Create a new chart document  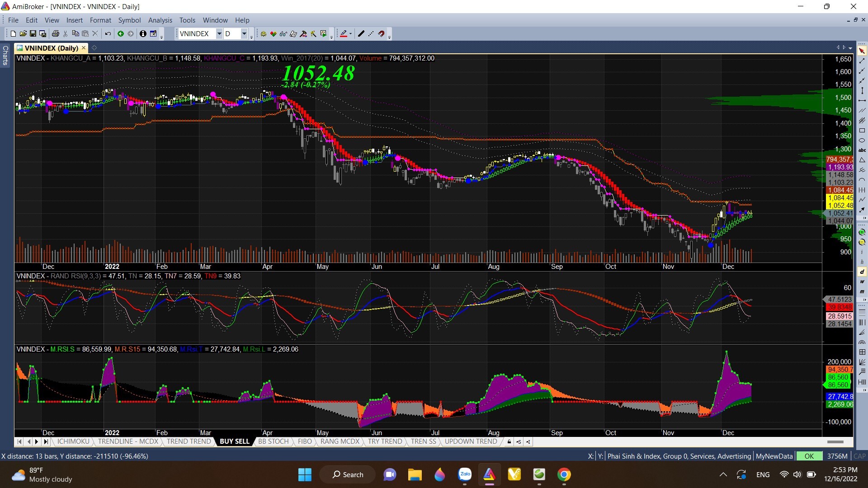pos(13,33)
